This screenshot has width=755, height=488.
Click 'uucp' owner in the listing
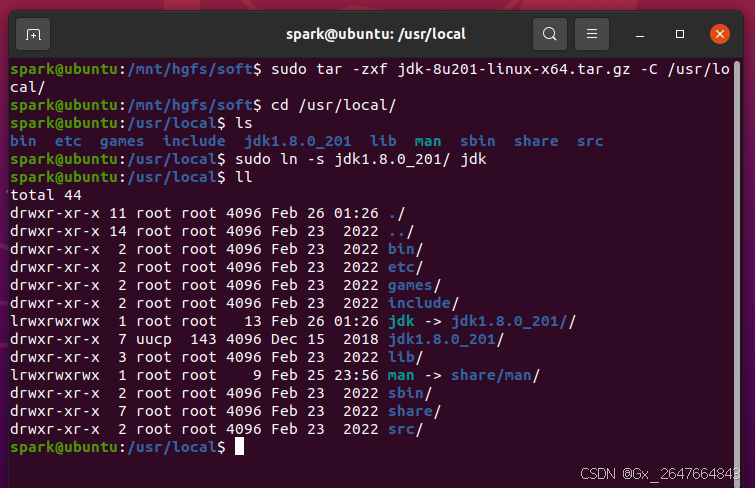[154, 339]
